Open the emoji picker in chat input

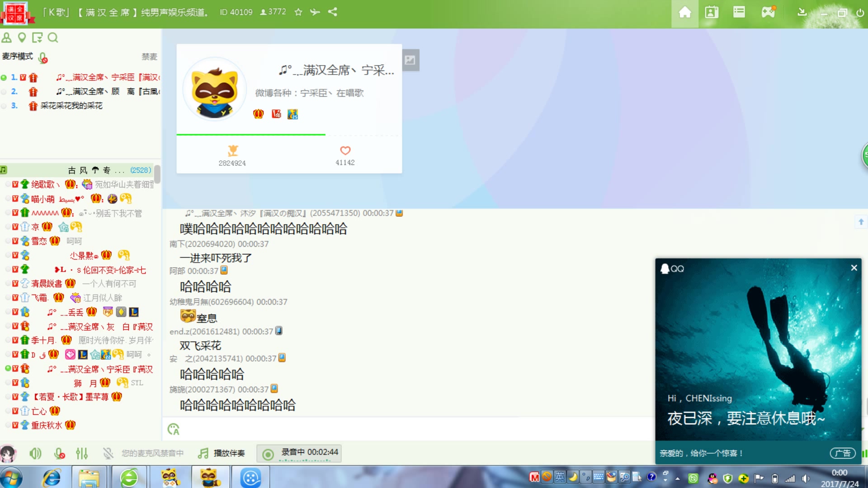pos(174,429)
